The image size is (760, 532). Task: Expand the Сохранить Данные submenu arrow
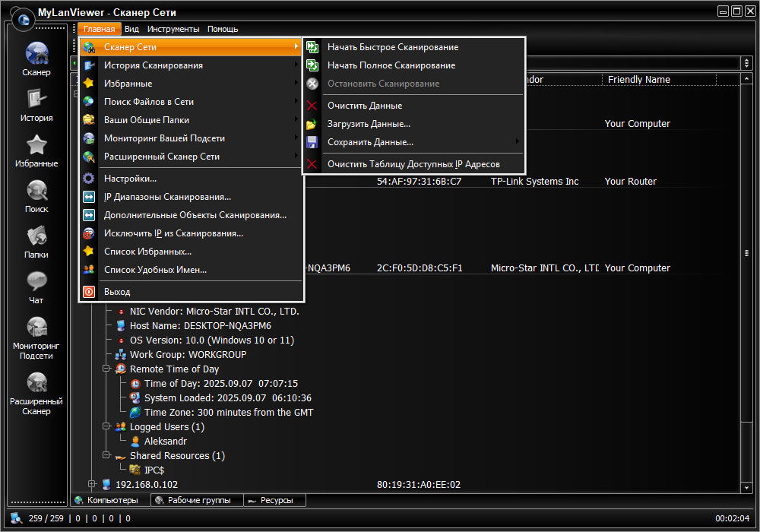point(517,141)
